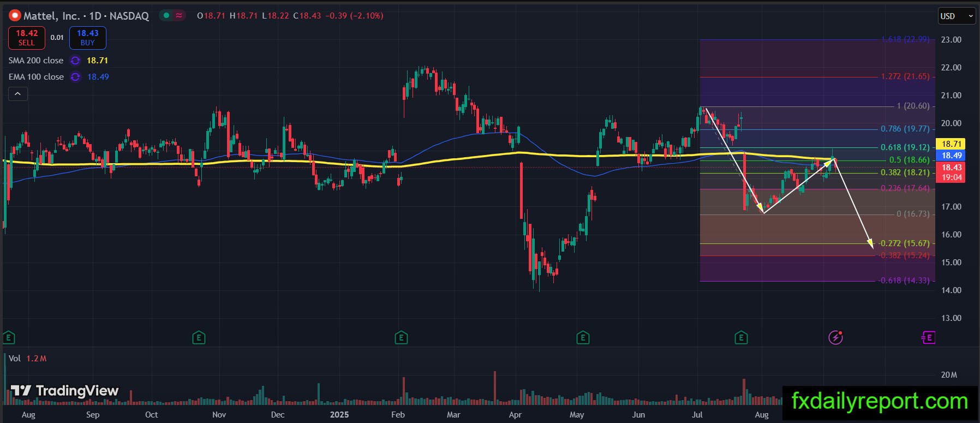Click the Mattel red logo icon
This screenshot has height=423, width=980.
tap(15, 15)
